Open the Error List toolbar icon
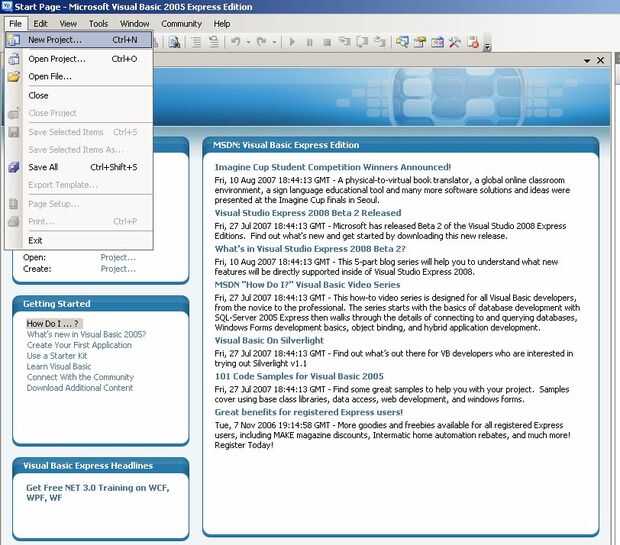 [473, 42]
